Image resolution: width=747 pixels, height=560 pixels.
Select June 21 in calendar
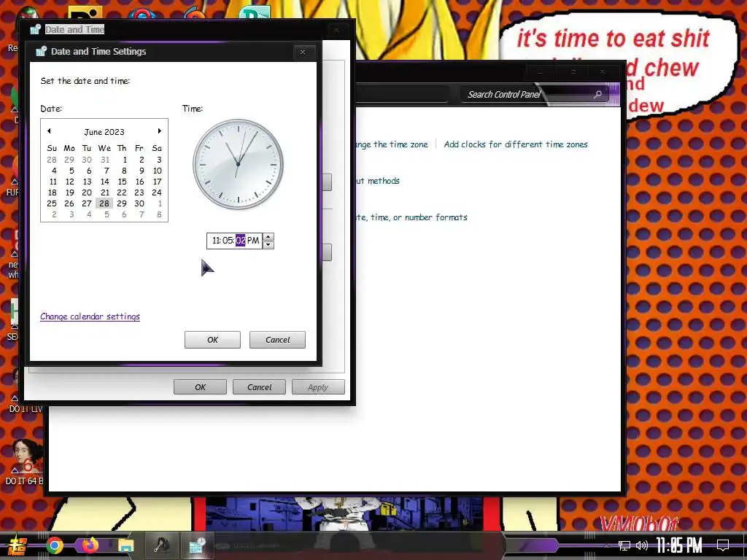click(105, 192)
